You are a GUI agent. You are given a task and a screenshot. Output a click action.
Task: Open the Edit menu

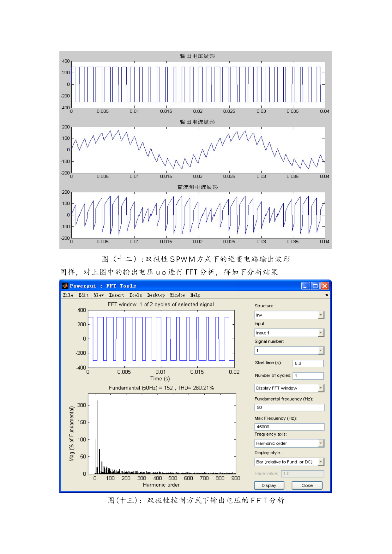click(x=83, y=295)
